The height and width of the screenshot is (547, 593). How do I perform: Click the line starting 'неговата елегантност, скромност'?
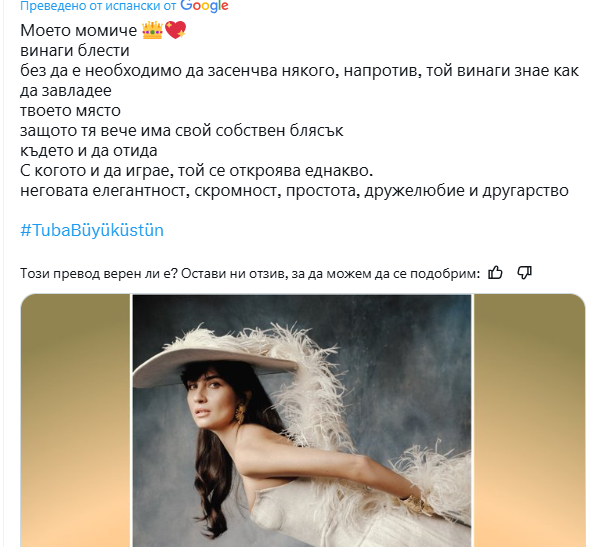294,191
